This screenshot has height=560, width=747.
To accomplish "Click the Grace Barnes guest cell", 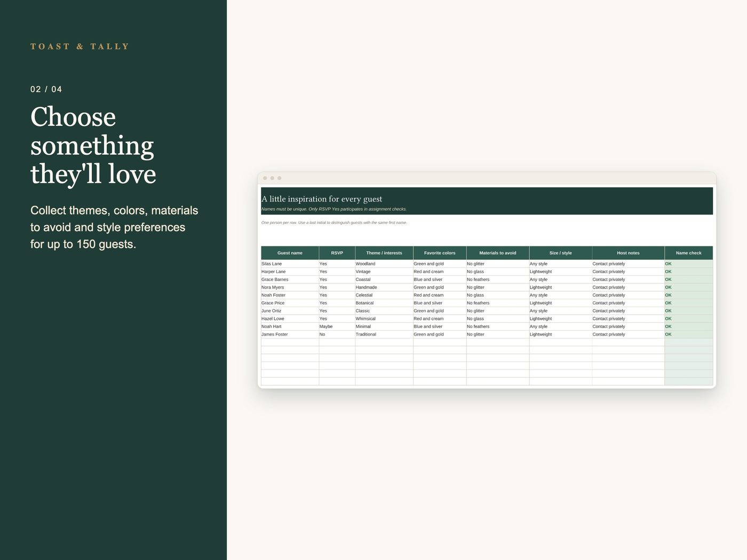I will point(290,279).
